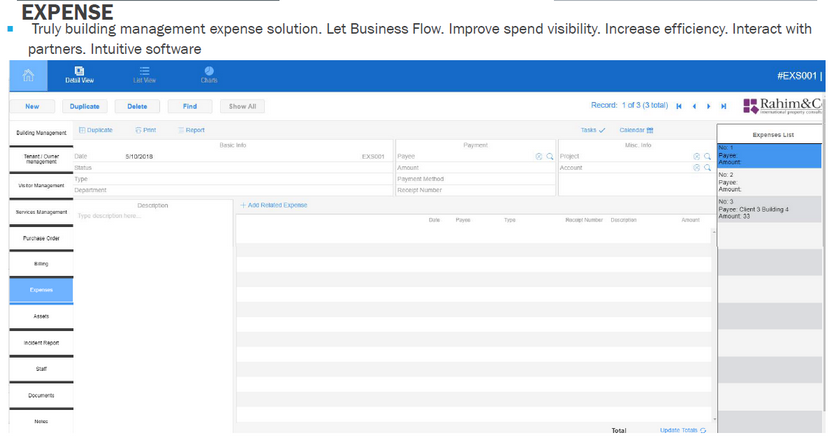Jump to the first record
Viewport: 838px width, 444px height.
[680, 106]
